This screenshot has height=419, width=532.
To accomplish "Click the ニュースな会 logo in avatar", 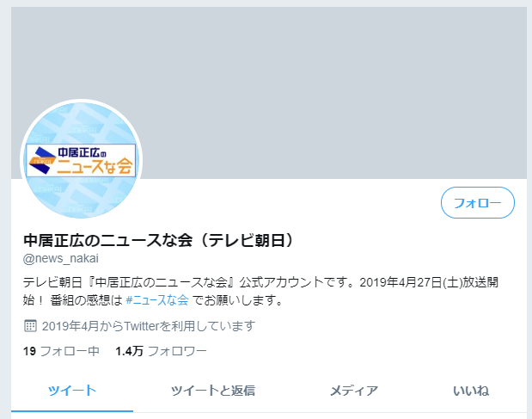I will 81,160.
